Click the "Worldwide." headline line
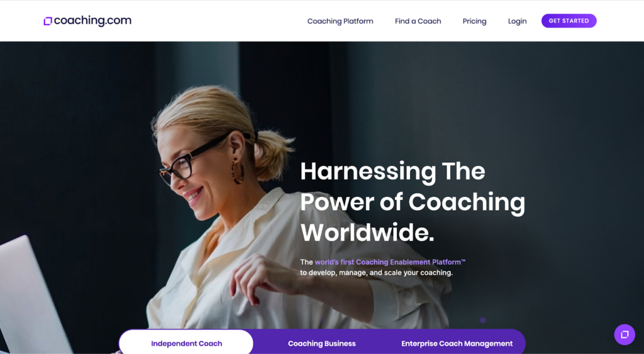The height and width of the screenshot is (354, 644). (367, 233)
